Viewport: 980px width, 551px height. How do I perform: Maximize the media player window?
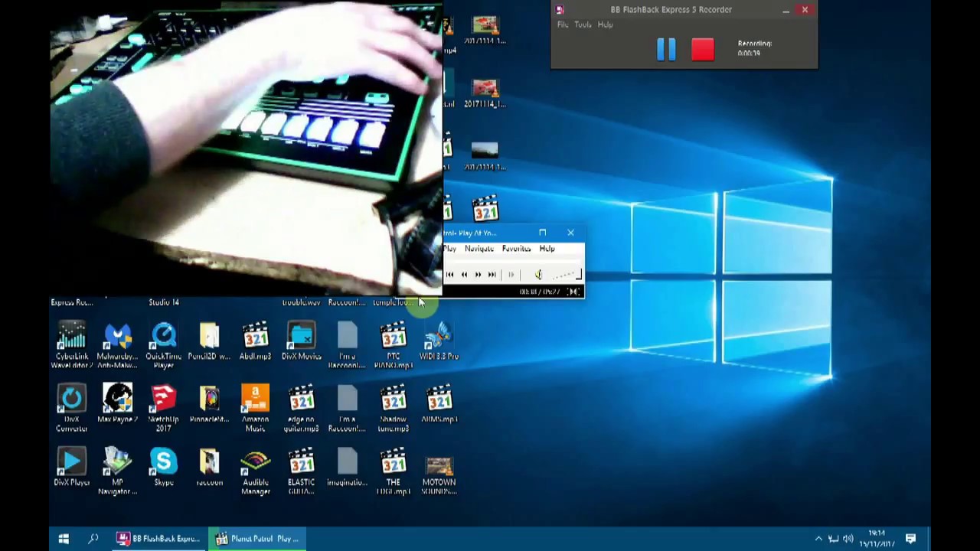[542, 233]
